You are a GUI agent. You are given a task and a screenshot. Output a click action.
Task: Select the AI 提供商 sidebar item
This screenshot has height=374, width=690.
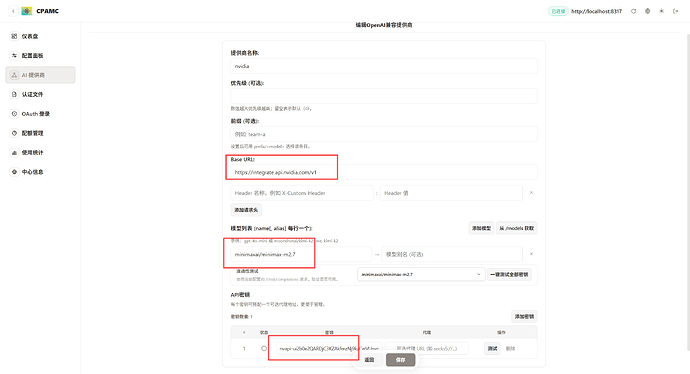point(40,75)
